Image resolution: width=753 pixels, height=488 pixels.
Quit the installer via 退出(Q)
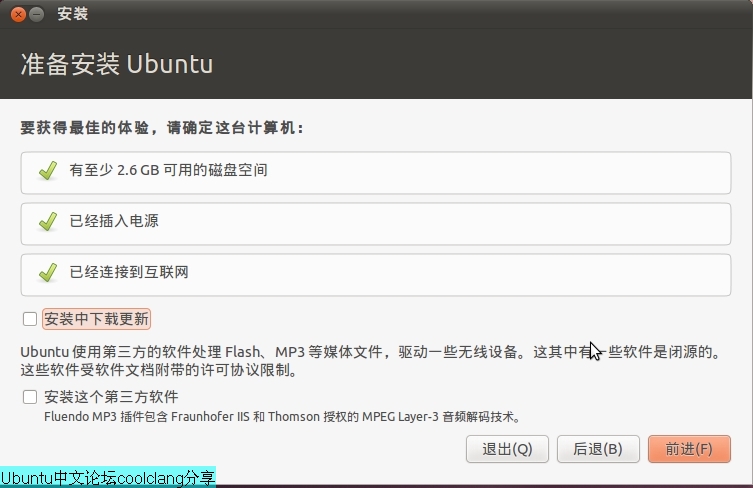pos(507,449)
